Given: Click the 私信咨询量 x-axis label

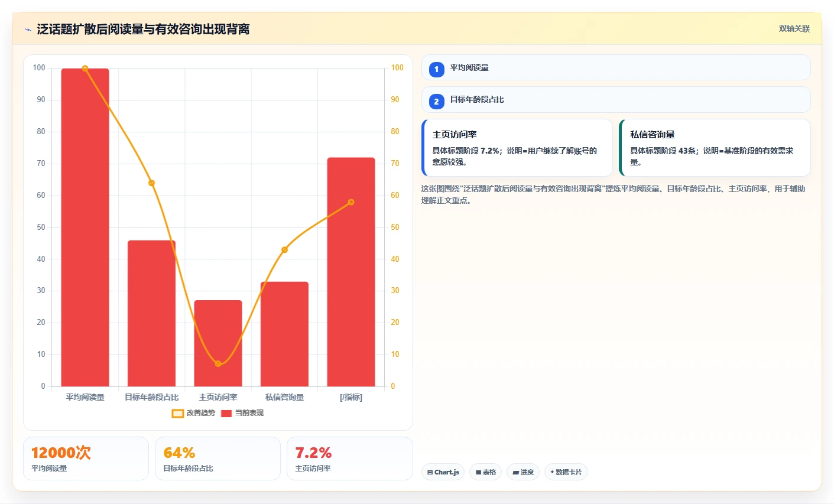Looking at the screenshot, I should pos(284,398).
